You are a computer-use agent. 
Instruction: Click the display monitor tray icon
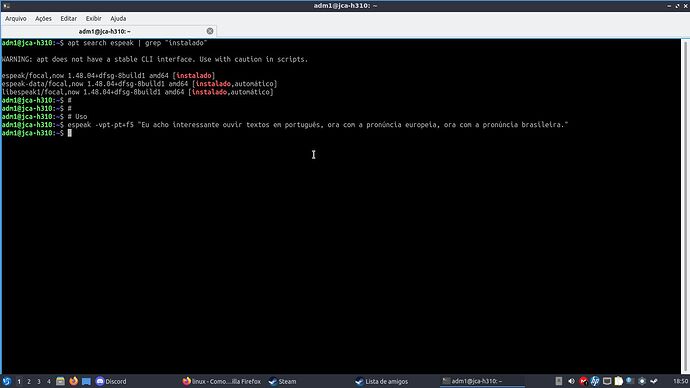coord(607,381)
